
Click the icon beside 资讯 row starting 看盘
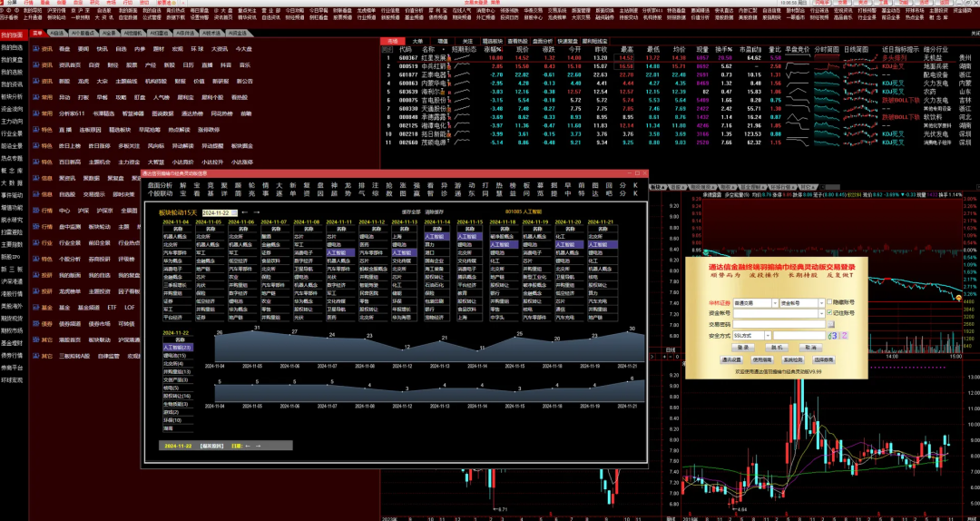pyautogui.click(x=36, y=49)
